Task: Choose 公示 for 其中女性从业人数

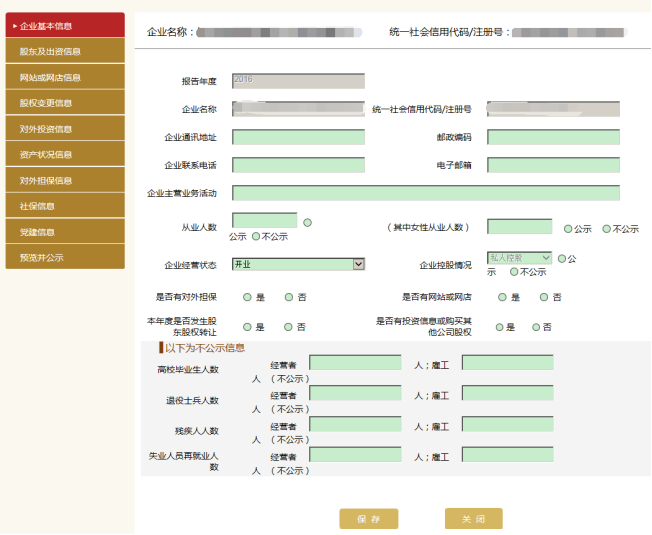Action: tap(568, 229)
